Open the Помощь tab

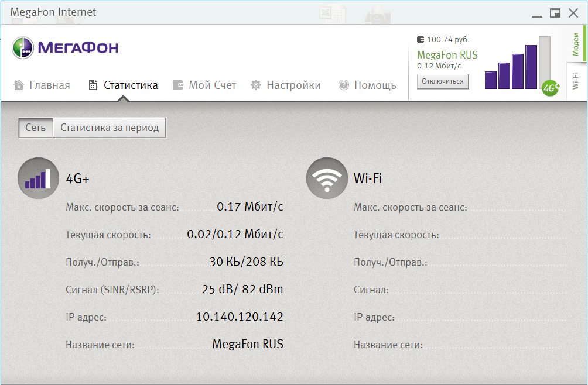(x=367, y=85)
